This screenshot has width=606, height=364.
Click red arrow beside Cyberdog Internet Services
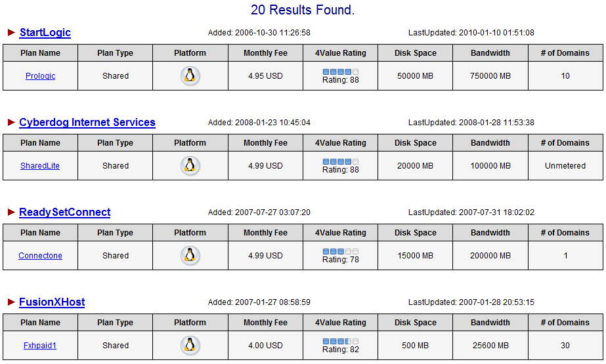[x=11, y=123]
